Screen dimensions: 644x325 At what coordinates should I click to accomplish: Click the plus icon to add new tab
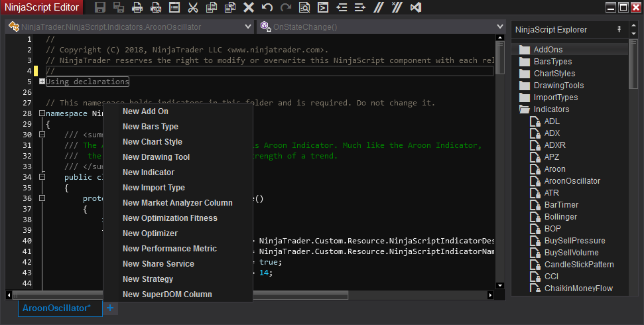coord(110,308)
